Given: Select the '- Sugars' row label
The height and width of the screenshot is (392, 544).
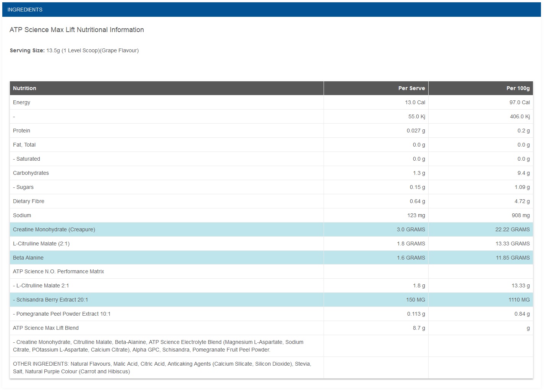Looking at the screenshot, I should (23, 187).
